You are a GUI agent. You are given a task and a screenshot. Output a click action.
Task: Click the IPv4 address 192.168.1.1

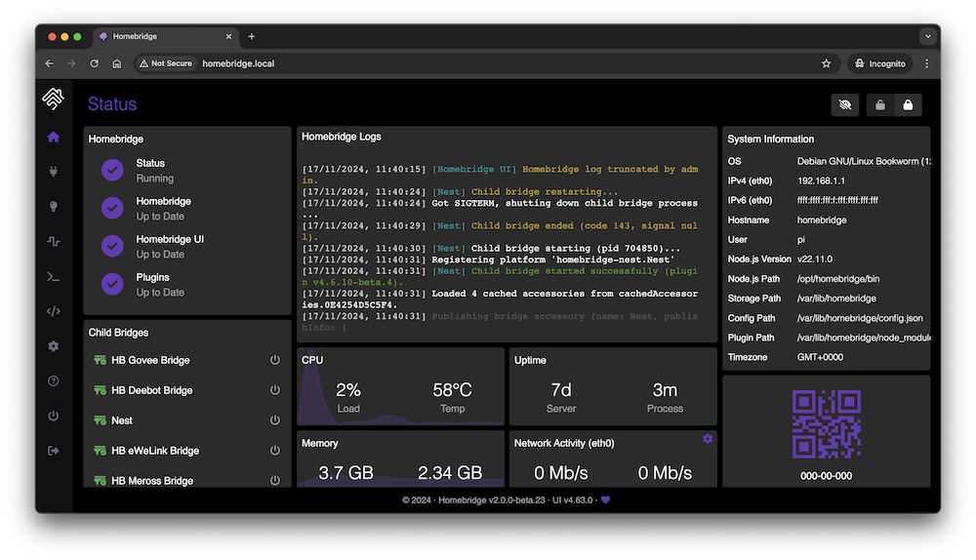(821, 181)
